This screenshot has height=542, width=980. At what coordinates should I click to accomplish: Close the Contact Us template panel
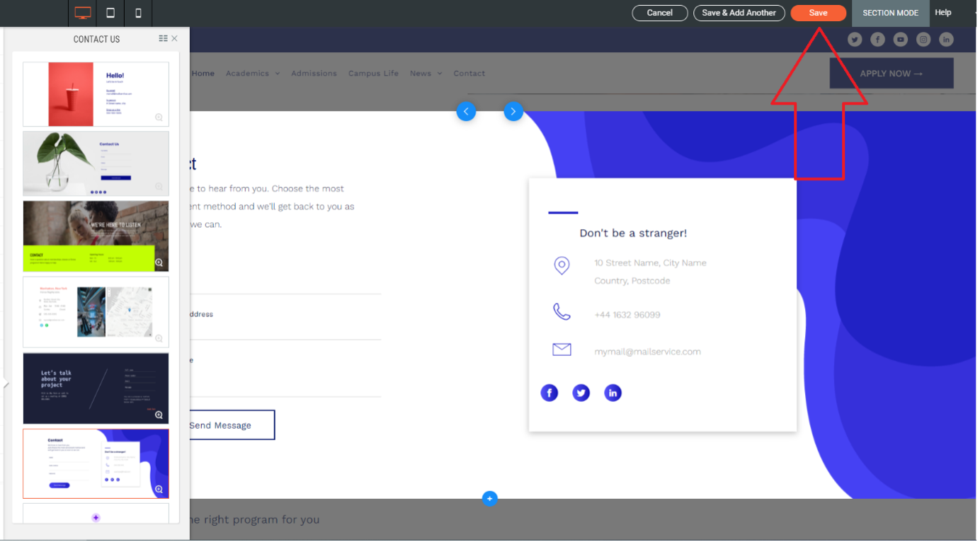click(176, 38)
